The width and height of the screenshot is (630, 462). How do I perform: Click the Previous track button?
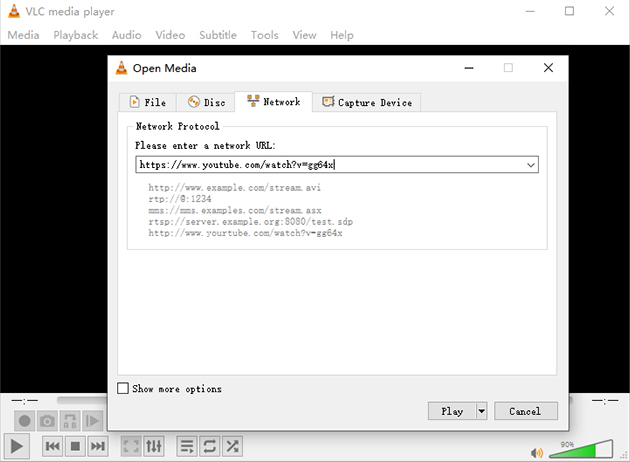(x=53, y=446)
